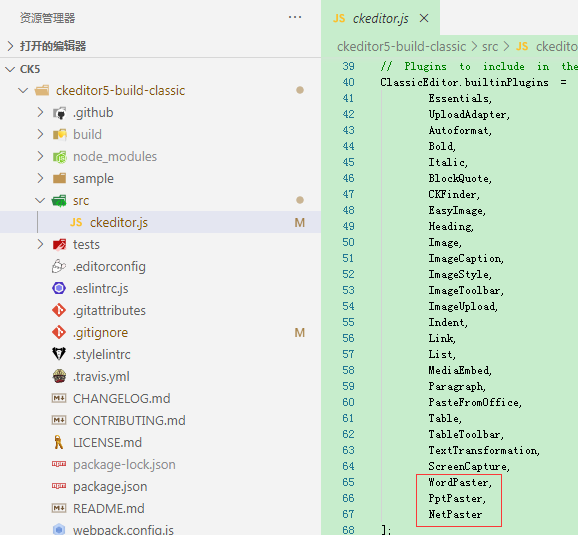The image size is (578, 535).
Task: Open the LICENSE.md file
Action: pos(107,442)
